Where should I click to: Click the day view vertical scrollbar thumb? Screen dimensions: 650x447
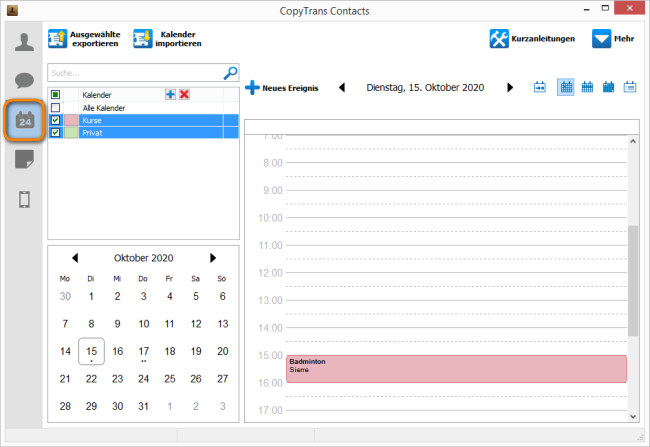point(633,281)
